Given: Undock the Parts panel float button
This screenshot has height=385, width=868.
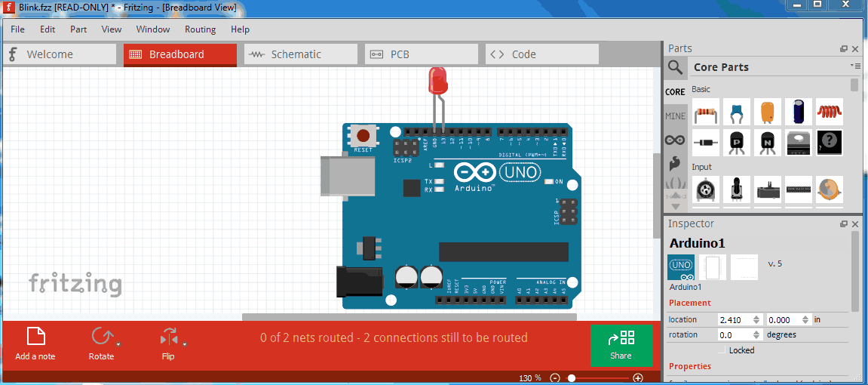Looking at the screenshot, I should point(844,49).
